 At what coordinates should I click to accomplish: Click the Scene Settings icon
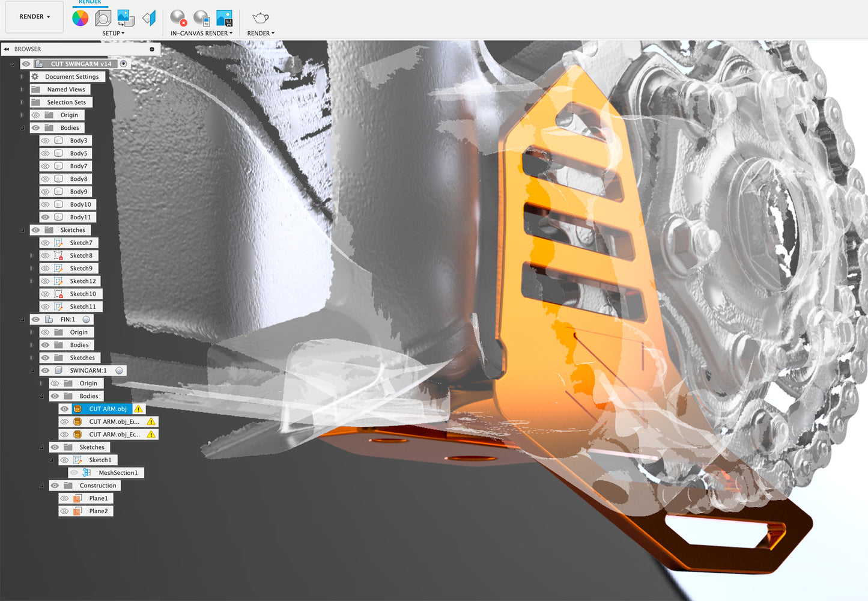point(103,18)
